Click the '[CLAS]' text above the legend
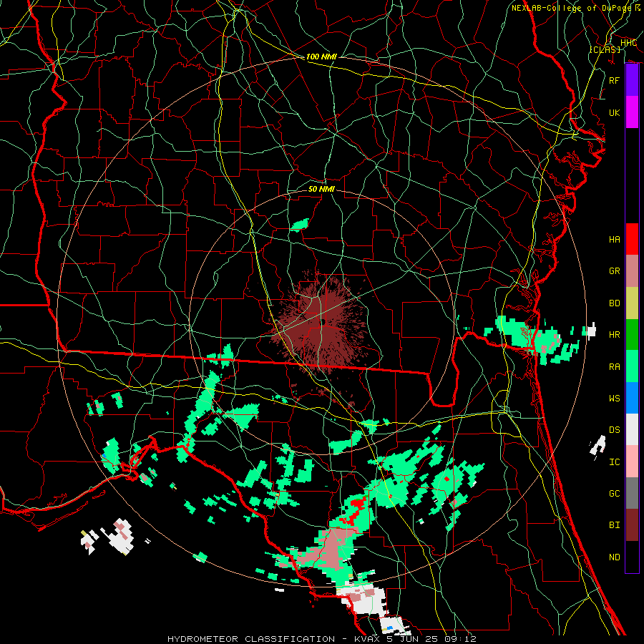 pyautogui.click(x=605, y=49)
